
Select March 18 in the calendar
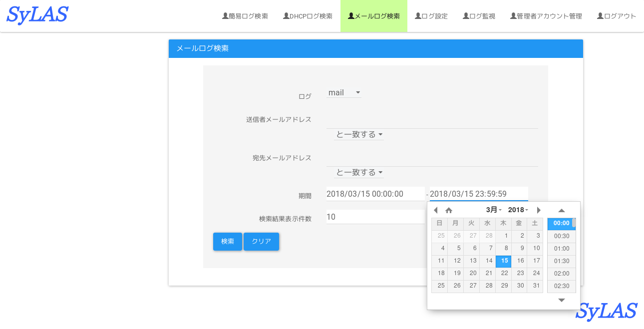click(x=440, y=273)
